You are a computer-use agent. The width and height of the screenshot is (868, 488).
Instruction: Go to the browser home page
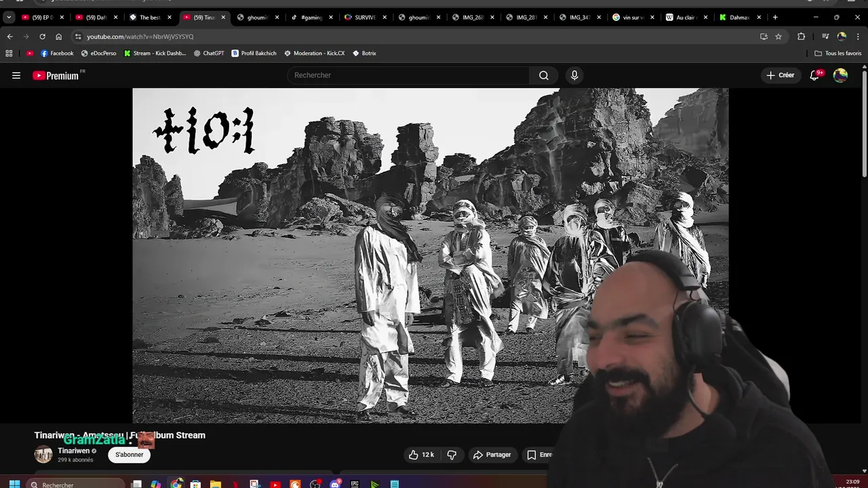[x=58, y=37]
